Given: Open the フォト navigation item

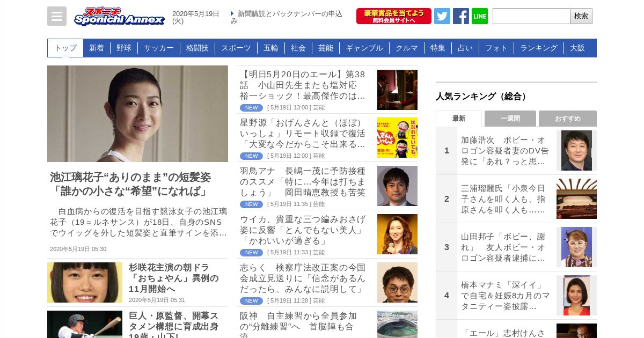Looking at the screenshot, I should 496,48.
